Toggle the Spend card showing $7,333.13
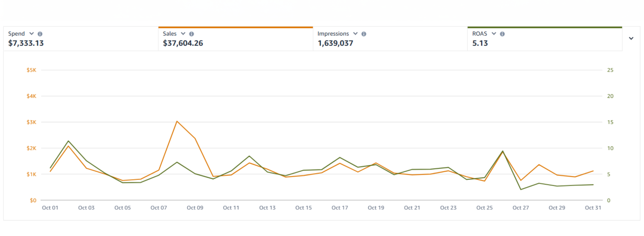 coord(81,43)
